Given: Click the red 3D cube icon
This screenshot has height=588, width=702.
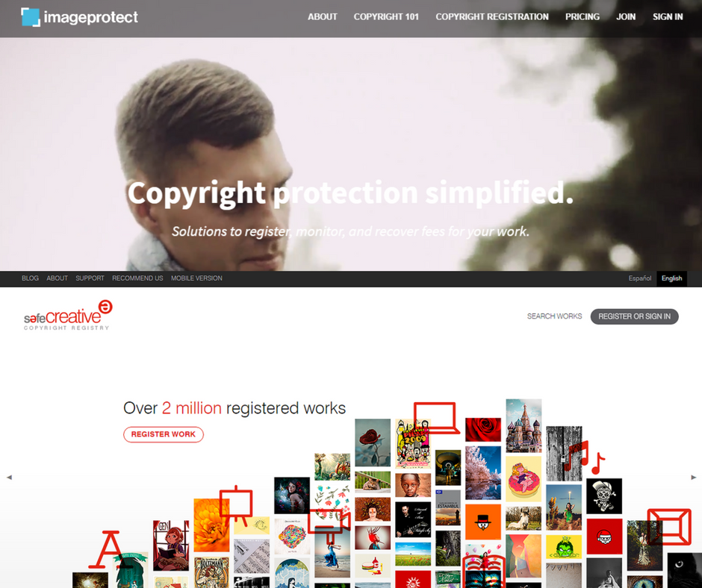Looking at the screenshot, I should (669, 527).
